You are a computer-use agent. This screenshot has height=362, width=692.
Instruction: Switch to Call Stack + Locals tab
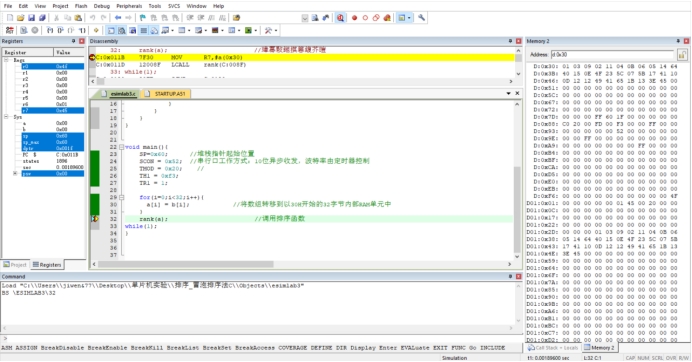pyautogui.click(x=553, y=348)
